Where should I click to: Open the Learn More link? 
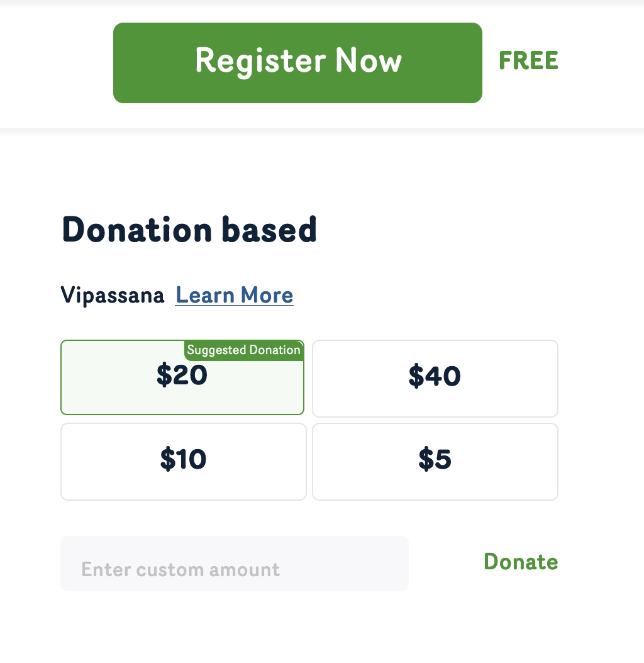click(x=234, y=295)
